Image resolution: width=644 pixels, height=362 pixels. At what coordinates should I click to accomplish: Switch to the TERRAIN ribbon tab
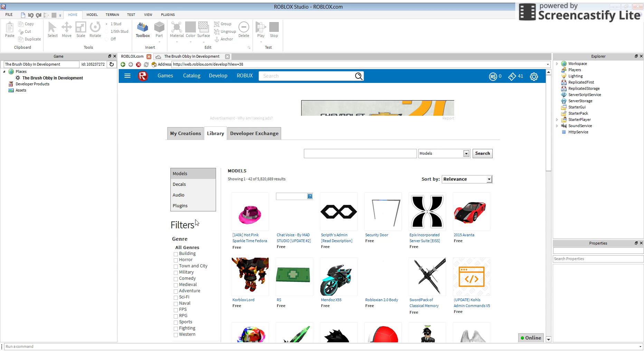click(x=112, y=15)
